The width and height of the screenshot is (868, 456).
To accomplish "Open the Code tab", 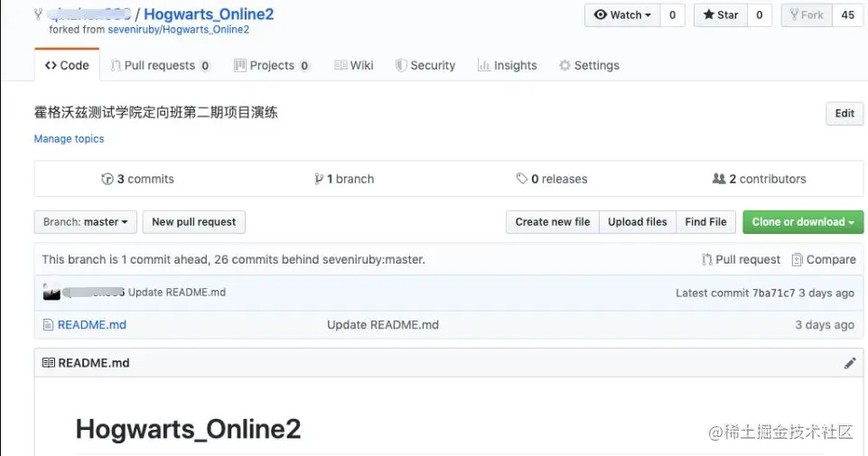I will (x=67, y=65).
